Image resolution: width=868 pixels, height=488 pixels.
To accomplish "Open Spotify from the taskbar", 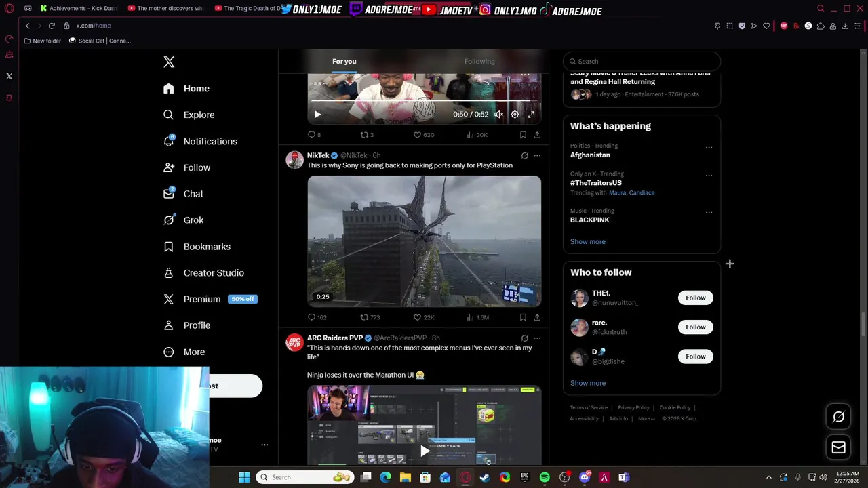I will coord(545,477).
